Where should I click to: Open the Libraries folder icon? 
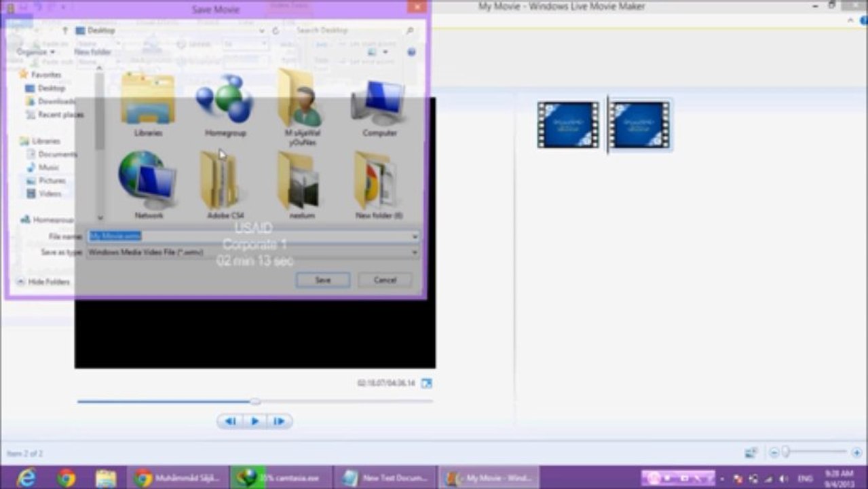click(148, 104)
